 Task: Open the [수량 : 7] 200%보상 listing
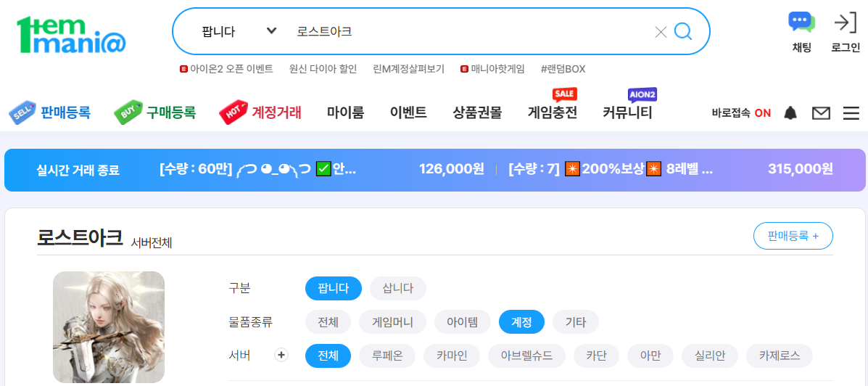click(x=611, y=170)
